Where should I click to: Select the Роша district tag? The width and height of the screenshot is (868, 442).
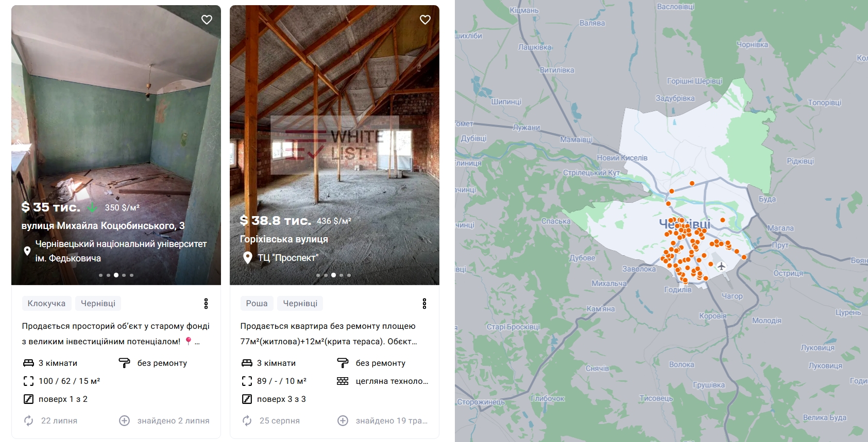click(257, 304)
